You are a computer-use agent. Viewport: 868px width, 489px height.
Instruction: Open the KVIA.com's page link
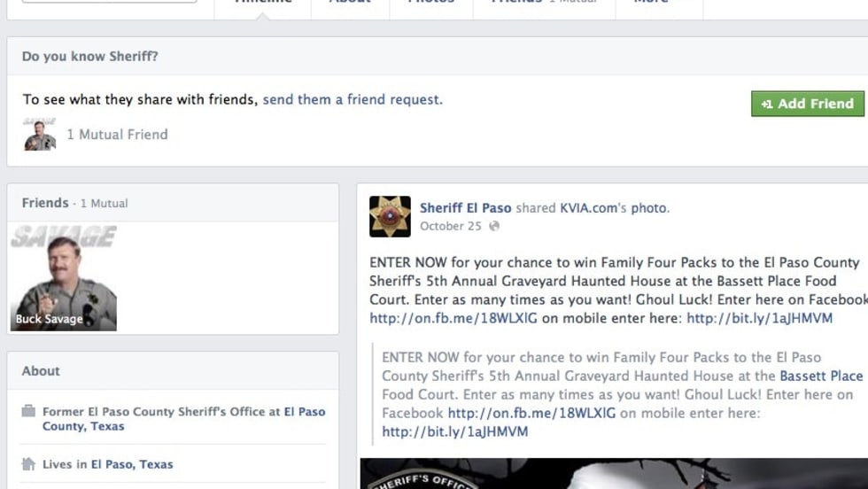click(593, 208)
